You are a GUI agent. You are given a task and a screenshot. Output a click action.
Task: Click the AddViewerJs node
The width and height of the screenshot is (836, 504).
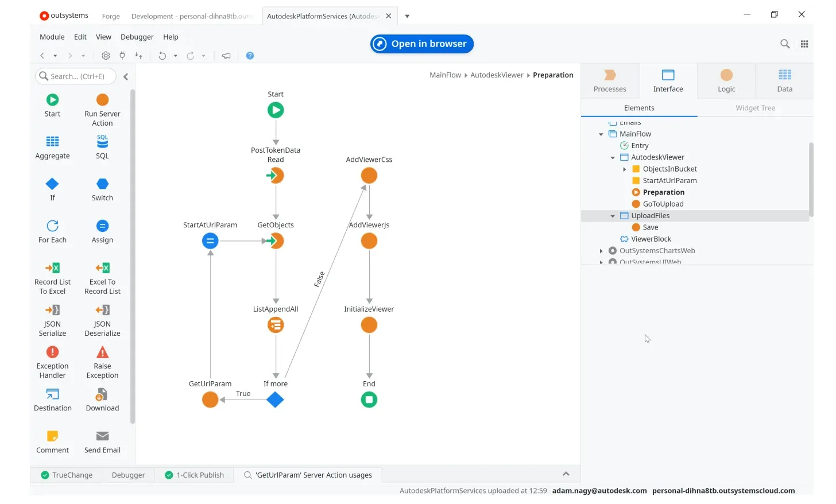click(369, 241)
